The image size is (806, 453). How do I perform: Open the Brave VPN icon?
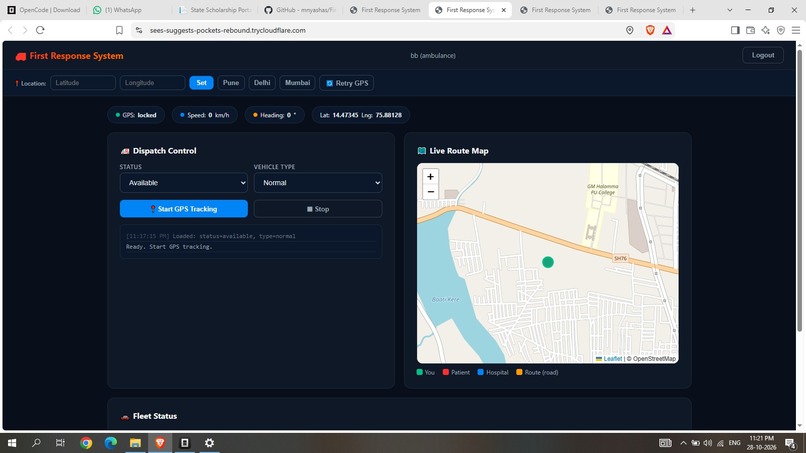(781, 30)
